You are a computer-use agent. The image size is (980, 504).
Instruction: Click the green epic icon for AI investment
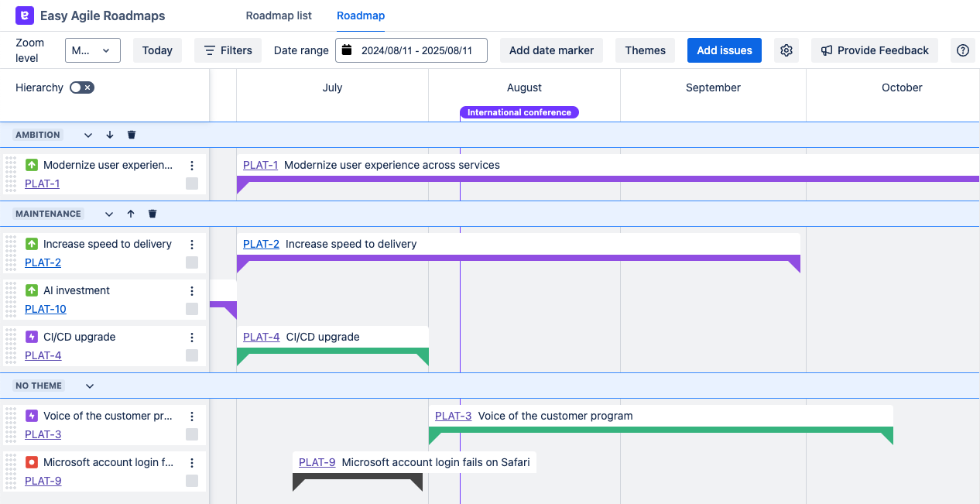[x=32, y=290]
